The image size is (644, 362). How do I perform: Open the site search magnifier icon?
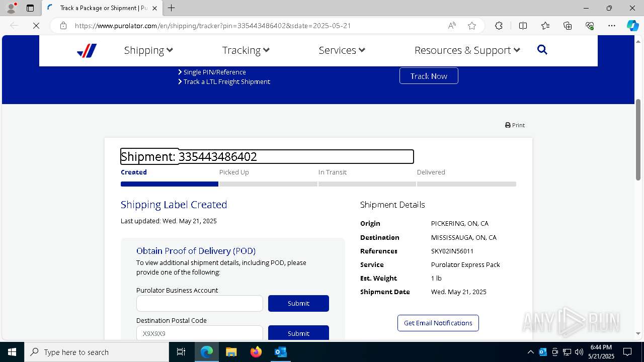coord(542,50)
